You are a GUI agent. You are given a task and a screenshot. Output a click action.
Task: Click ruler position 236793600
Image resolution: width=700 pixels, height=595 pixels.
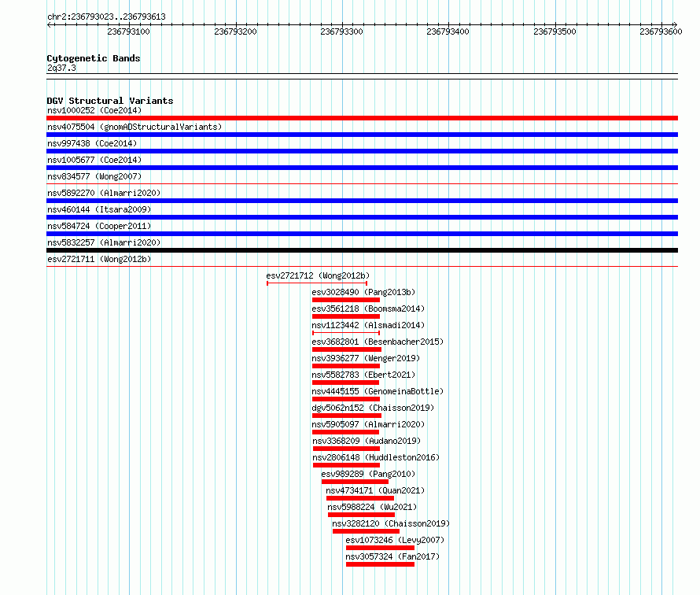point(661,31)
